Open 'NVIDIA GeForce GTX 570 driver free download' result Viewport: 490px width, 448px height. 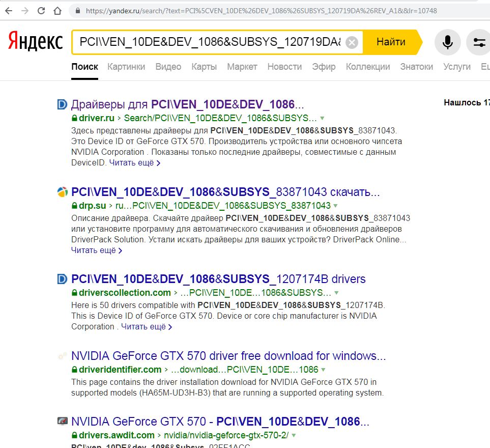[229, 356]
